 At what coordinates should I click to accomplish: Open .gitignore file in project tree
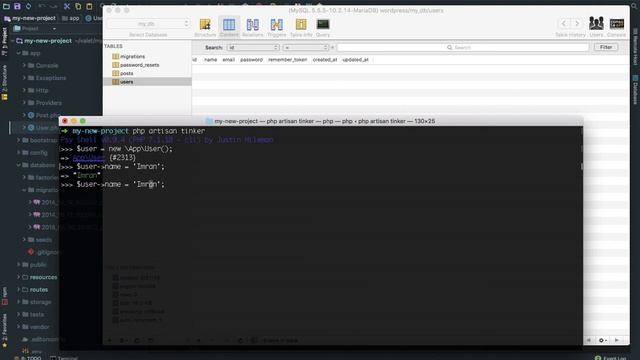44,252
